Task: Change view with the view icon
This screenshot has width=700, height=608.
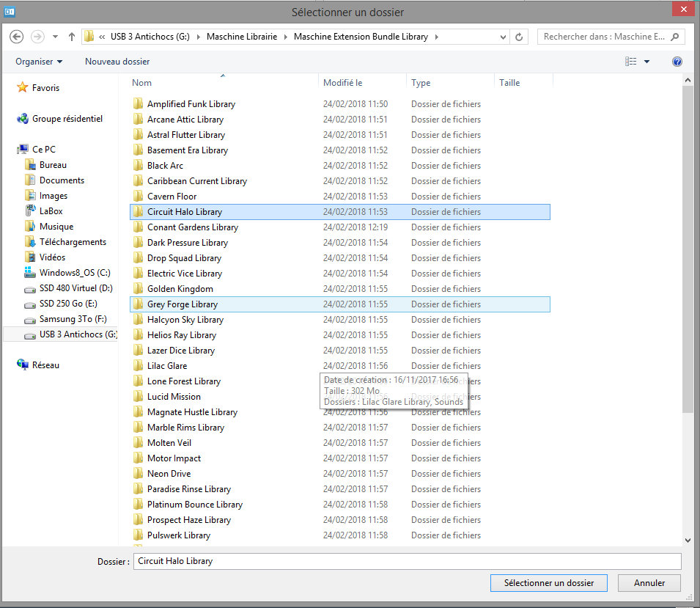Action: click(630, 62)
